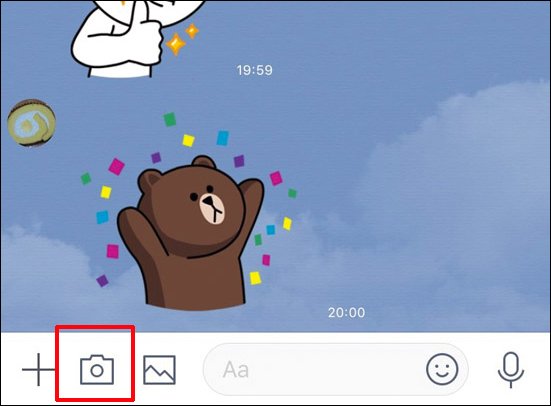Tap the gold sparkle stars on the sticker
Viewport: 551px width, 406px height.
182,39
